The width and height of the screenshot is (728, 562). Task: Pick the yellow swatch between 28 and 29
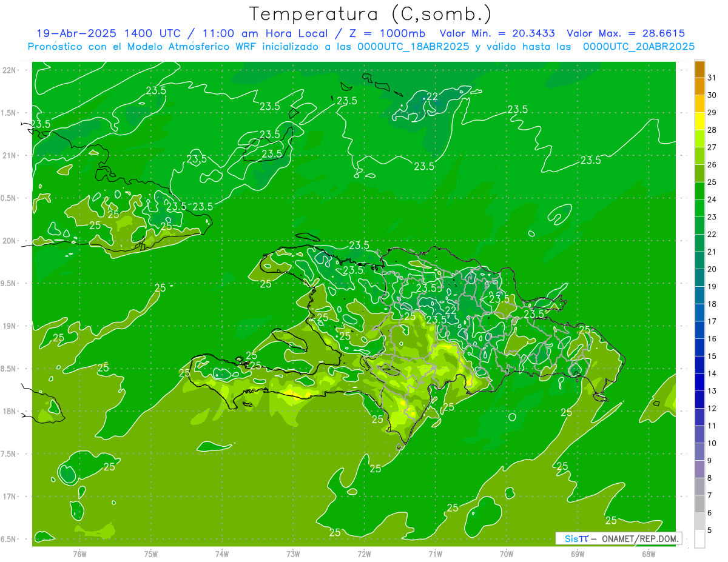699,121
